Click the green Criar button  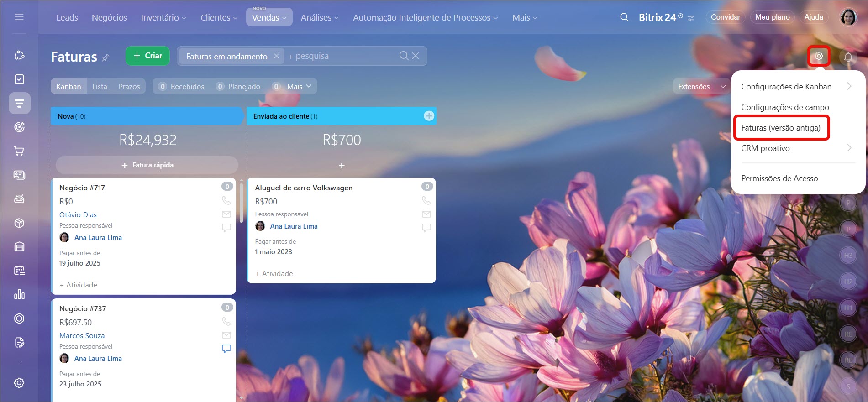[147, 56]
